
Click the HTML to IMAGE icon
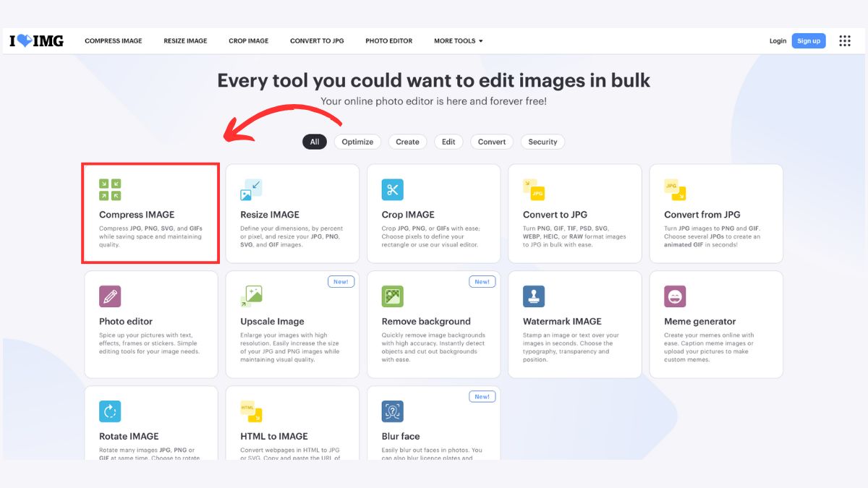click(251, 411)
